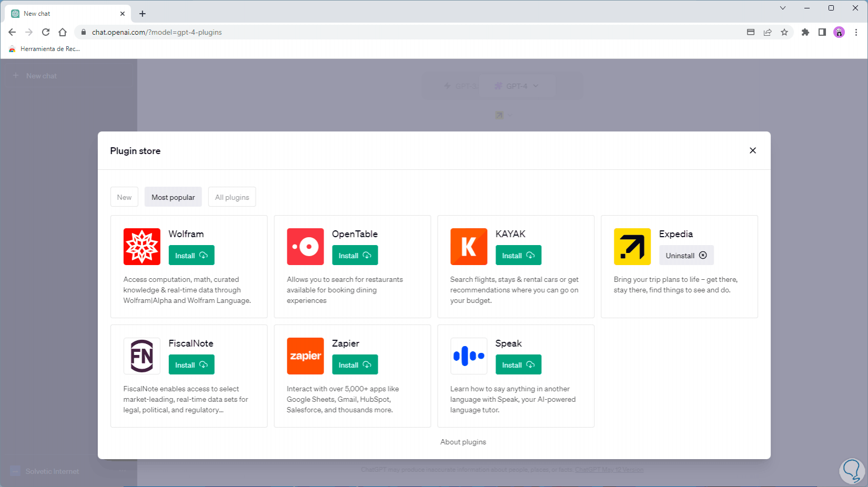The image size is (868, 487).
Task: Click the Expedia plugin title
Action: click(676, 234)
